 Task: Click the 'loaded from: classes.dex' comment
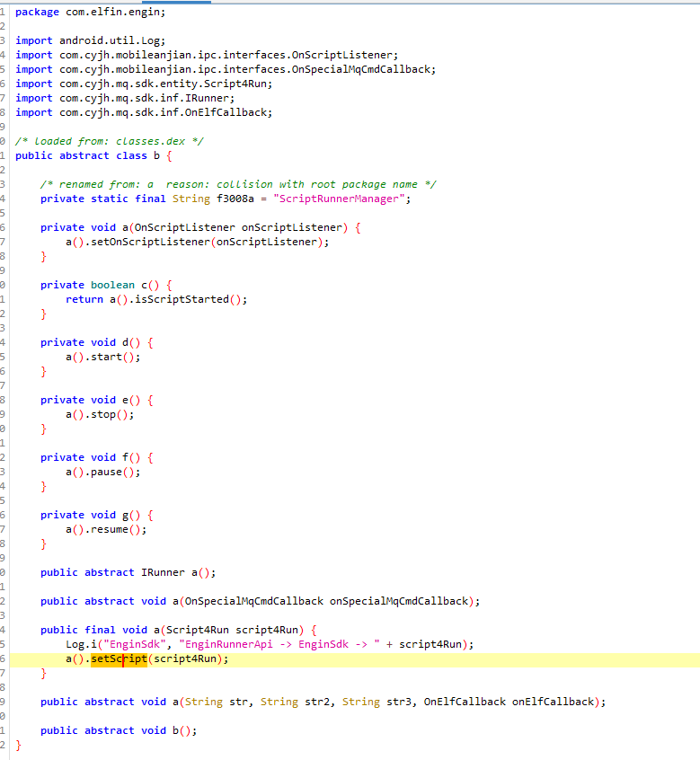[110, 142]
